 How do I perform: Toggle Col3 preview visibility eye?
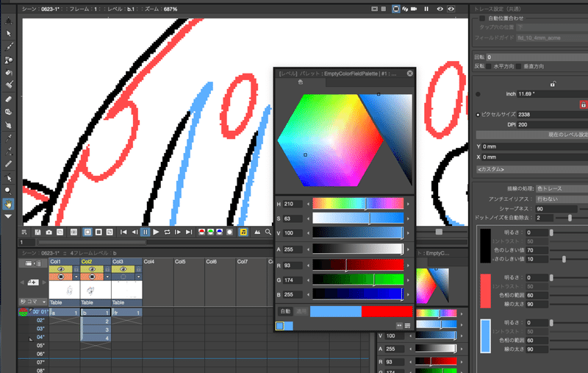pyautogui.click(x=123, y=269)
